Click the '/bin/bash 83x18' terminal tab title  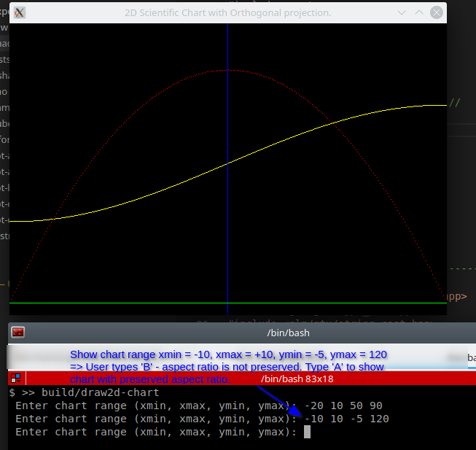pos(297,379)
